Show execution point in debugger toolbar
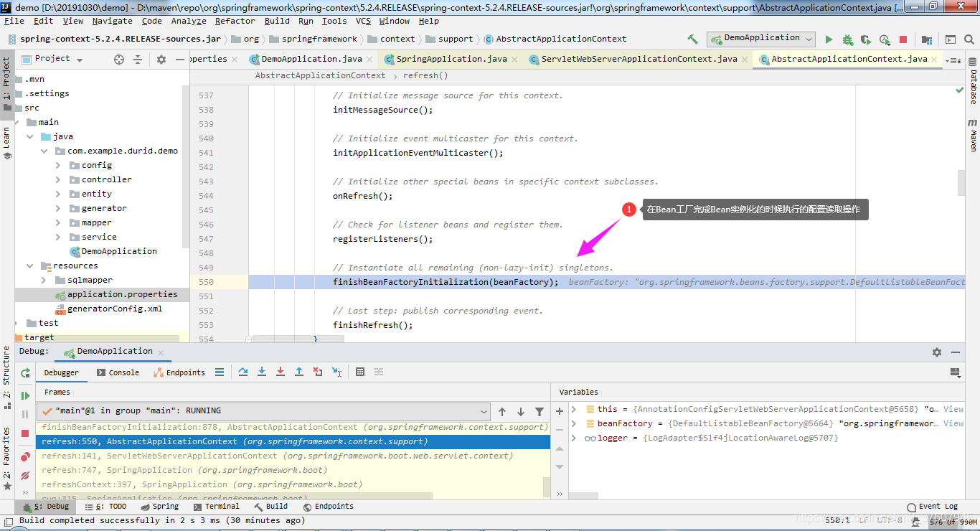 click(x=220, y=372)
